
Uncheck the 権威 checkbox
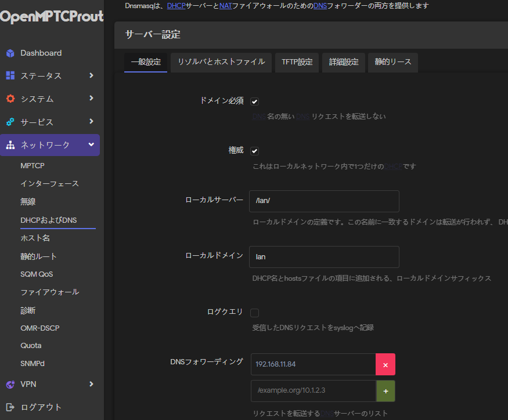[x=254, y=150]
